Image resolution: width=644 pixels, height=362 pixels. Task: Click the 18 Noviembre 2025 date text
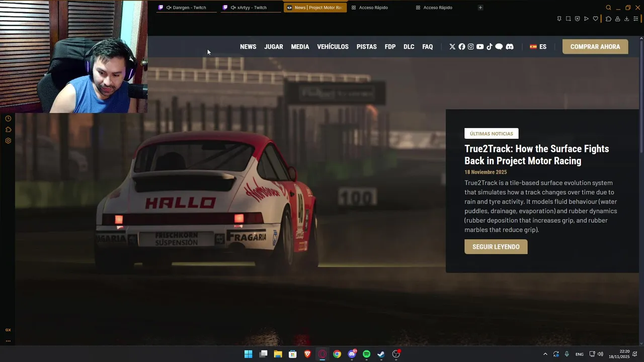(486, 172)
